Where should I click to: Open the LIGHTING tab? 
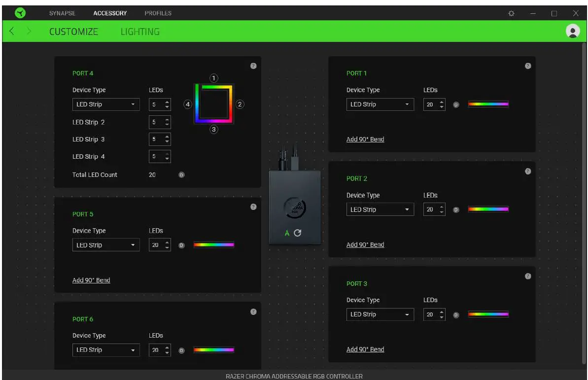[140, 31]
